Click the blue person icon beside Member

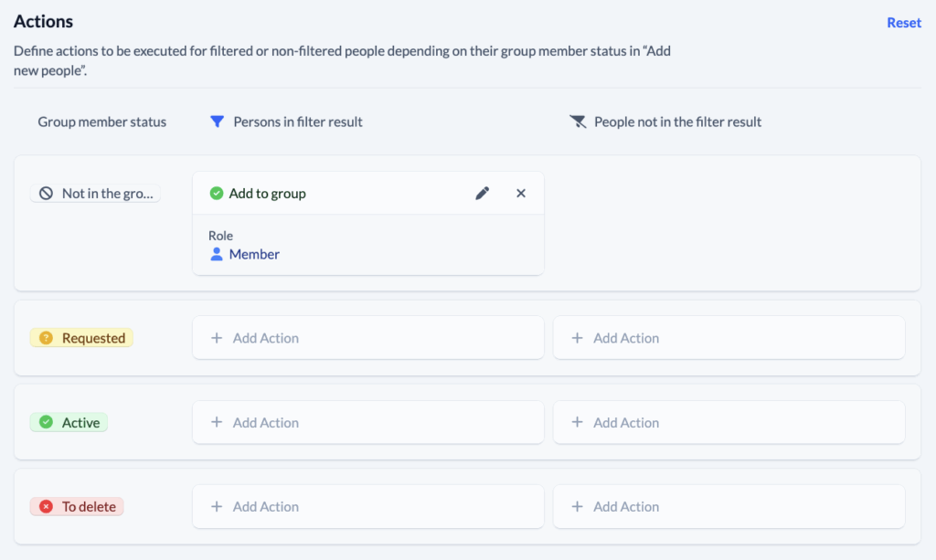pos(218,254)
